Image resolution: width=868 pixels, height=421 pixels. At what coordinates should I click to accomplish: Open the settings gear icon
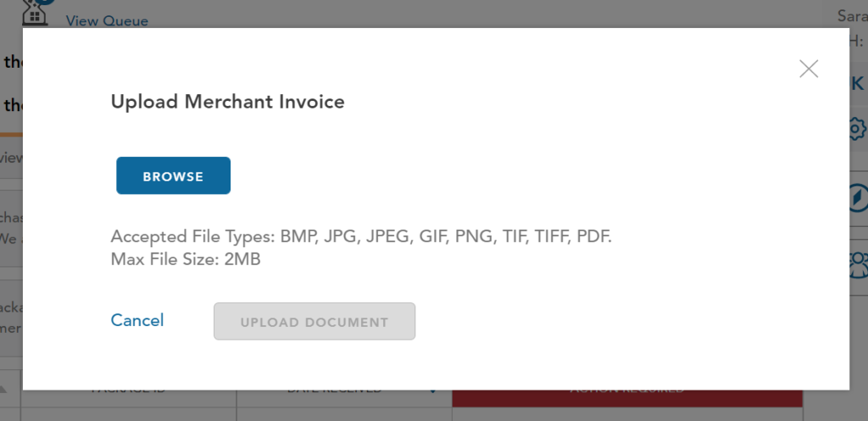pyautogui.click(x=858, y=129)
